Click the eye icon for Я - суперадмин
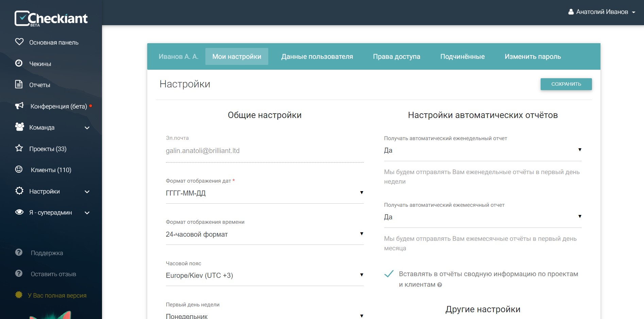The image size is (644, 319). point(19,212)
